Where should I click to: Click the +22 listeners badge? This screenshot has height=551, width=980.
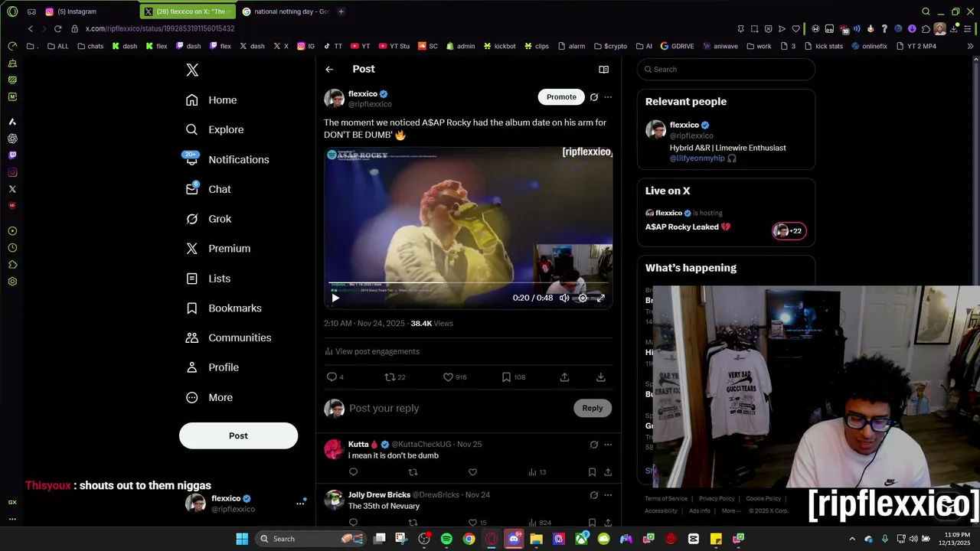tap(789, 231)
